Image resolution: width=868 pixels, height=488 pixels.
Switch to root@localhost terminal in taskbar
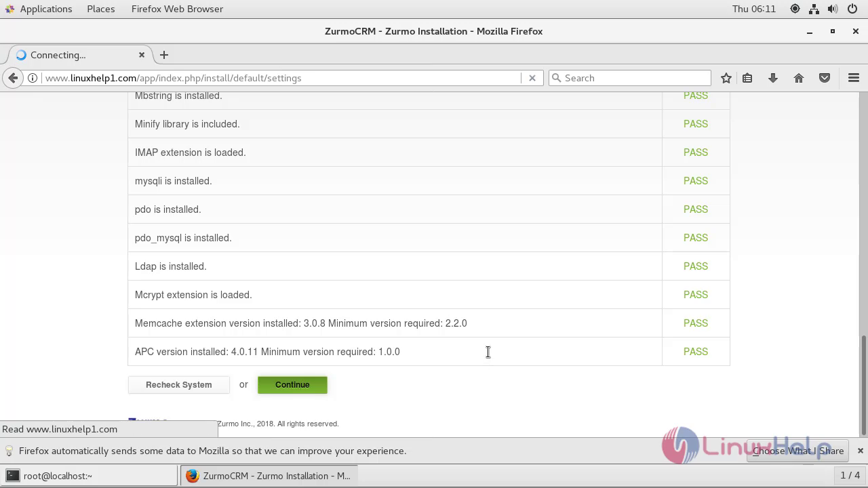[x=89, y=476]
